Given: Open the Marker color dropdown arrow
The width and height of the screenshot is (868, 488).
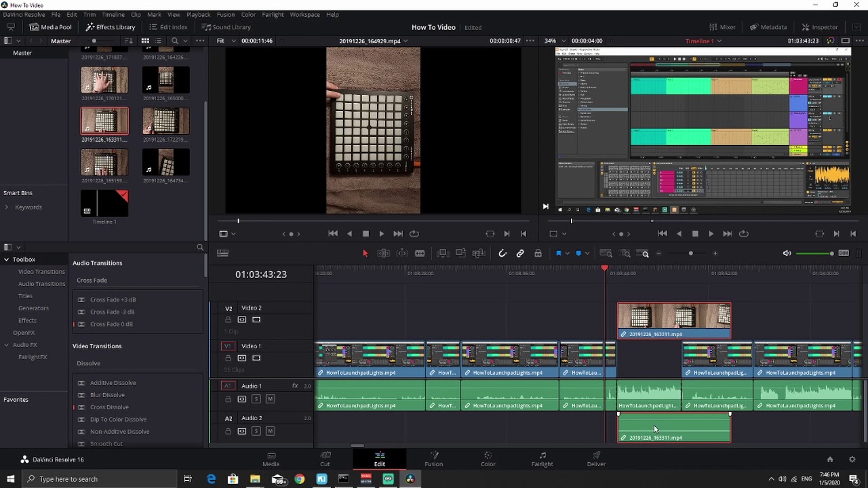Looking at the screenshot, I should coord(587,253).
